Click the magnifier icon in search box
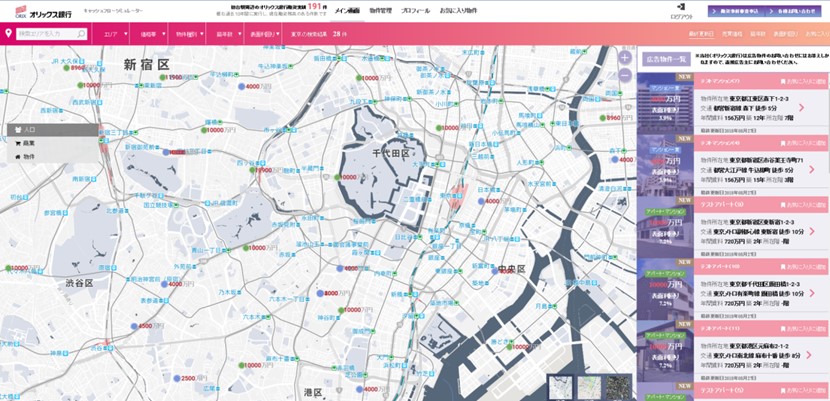The height and width of the screenshot is (401, 830). 81,34
